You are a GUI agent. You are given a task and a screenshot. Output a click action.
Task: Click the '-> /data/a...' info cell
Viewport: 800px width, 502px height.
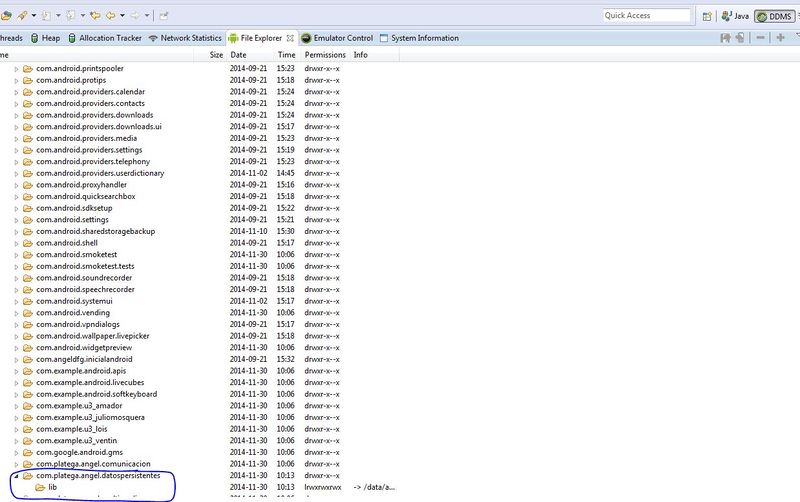click(x=374, y=487)
